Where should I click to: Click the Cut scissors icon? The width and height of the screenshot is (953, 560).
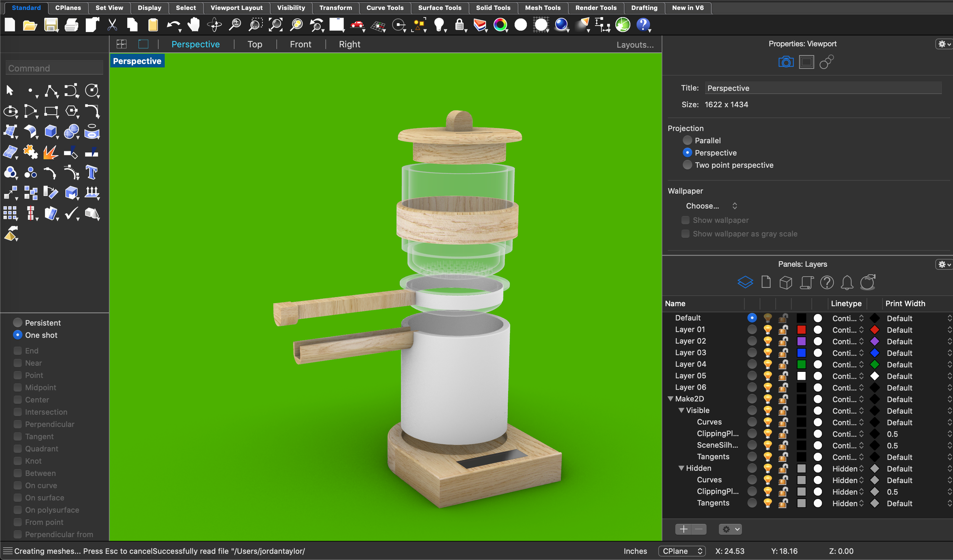pyautogui.click(x=112, y=25)
